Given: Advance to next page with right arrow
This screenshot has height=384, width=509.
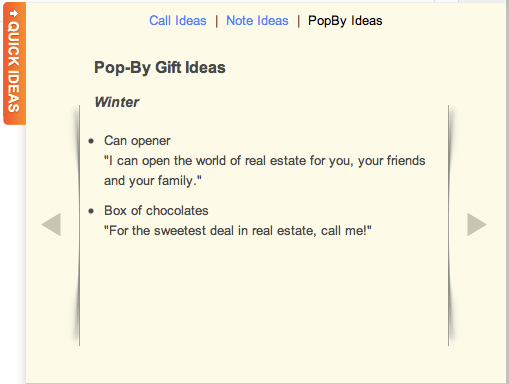Looking at the screenshot, I should pyautogui.click(x=477, y=224).
